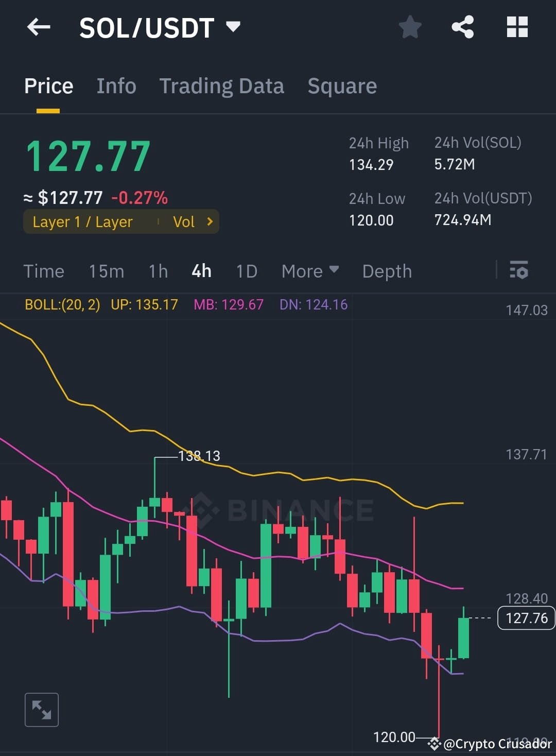Open the grid layout view icon
This screenshot has height=756, width=556.
[x=517, y=27]
